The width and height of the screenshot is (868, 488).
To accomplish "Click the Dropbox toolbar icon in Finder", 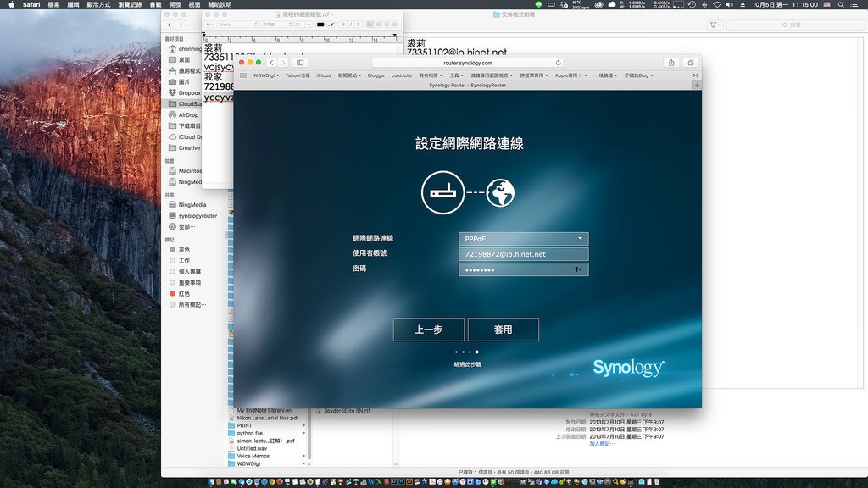I will coord(715,25).
